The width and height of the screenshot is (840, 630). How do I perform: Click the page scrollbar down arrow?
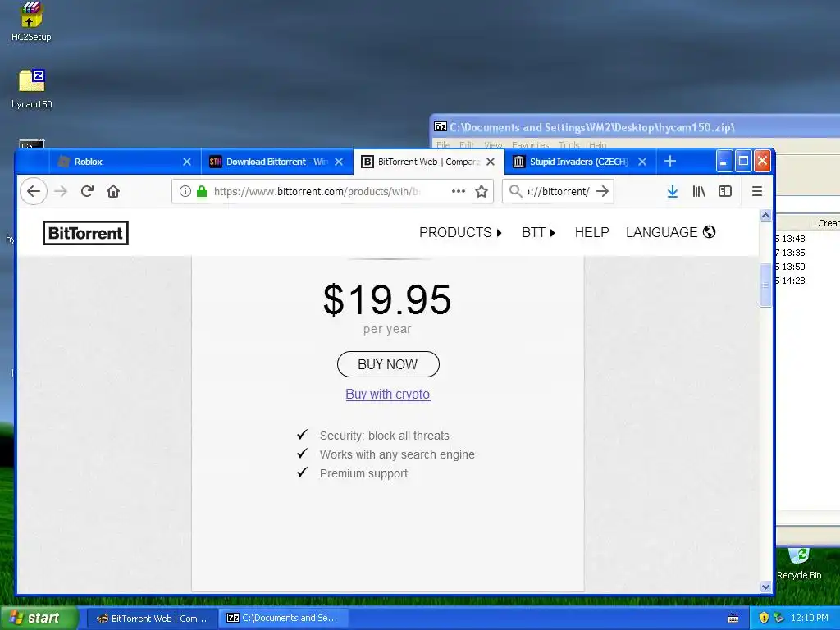coord(765,587)
